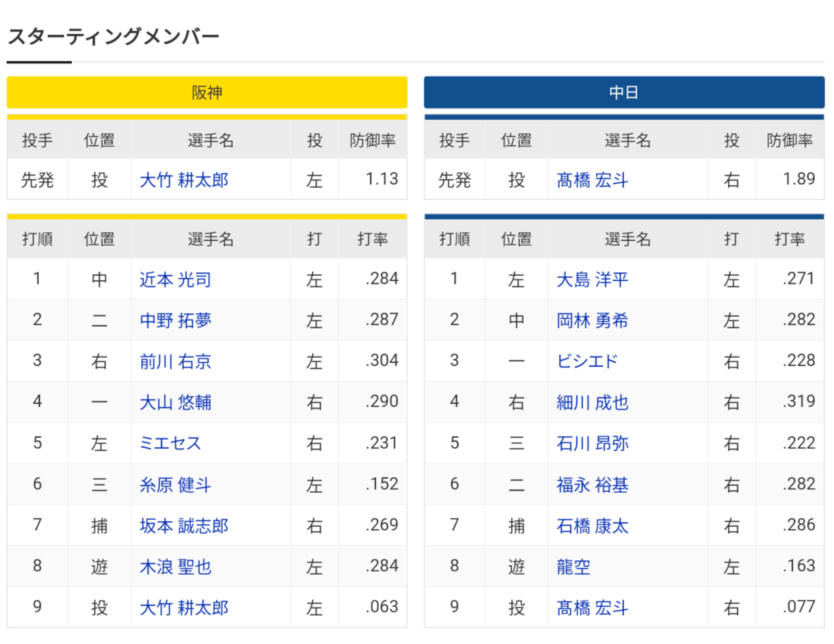The image size is (834, 644).
Task: Open 木浪 聖也 player profile
Action: click(175, 567)
